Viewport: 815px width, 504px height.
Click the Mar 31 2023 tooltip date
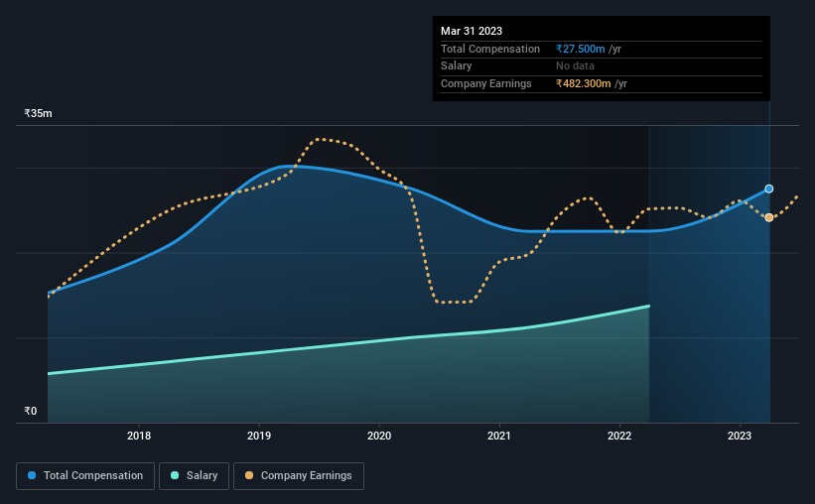tap(472, 31)
